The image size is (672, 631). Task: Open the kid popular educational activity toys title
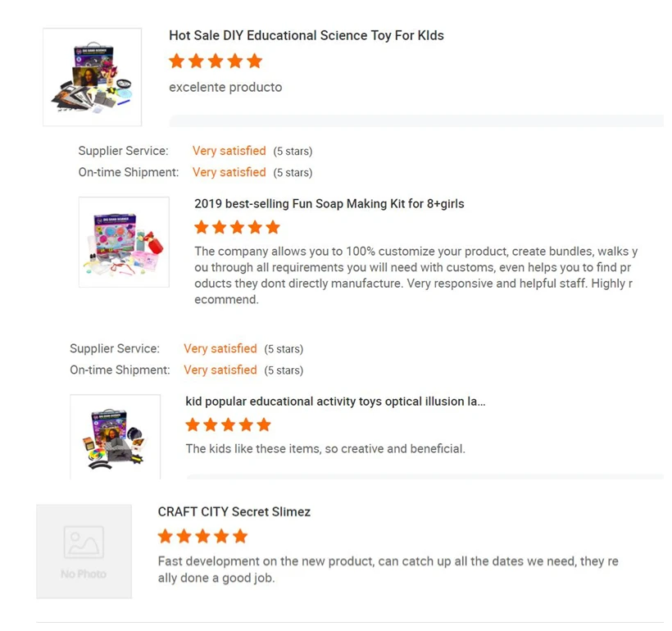point(335,402)
